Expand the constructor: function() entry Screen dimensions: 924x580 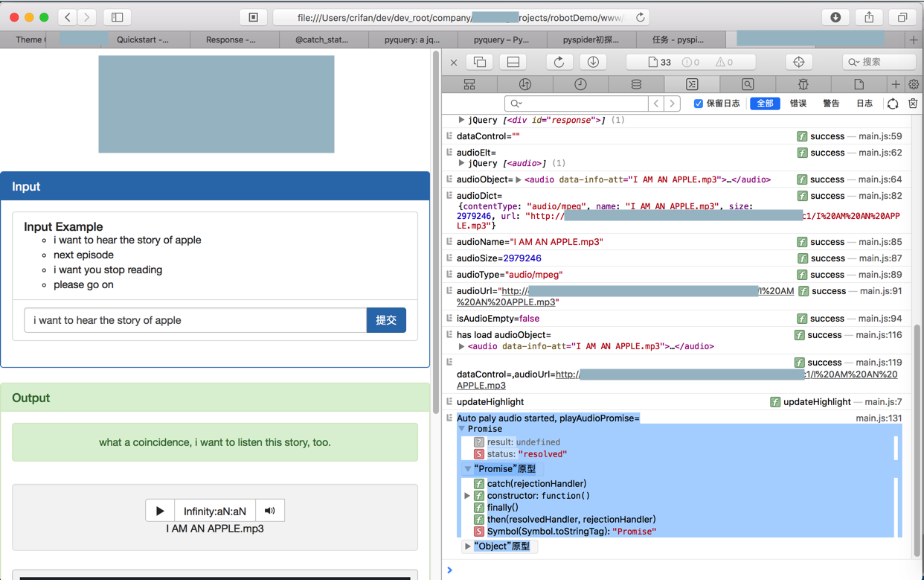click(x=467, y=496)
